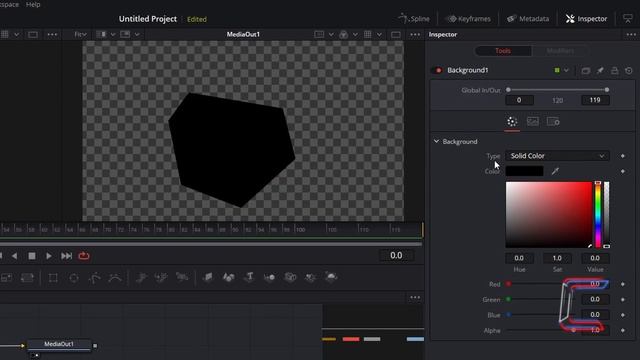Select the BSpline mask tool

pos(115,278)
